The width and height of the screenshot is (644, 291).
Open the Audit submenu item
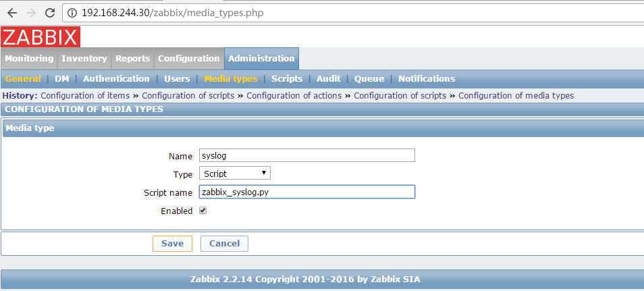click(329, 78)
